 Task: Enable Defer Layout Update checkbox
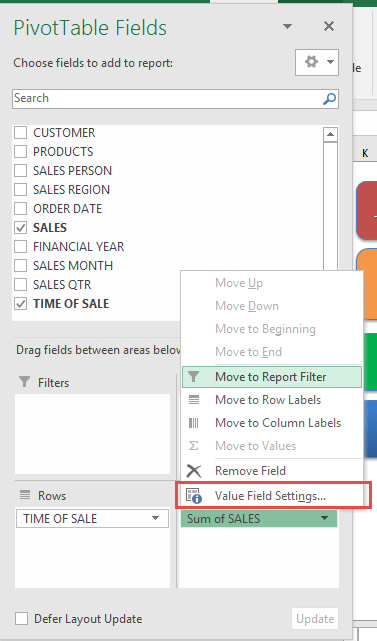point(21,619)
